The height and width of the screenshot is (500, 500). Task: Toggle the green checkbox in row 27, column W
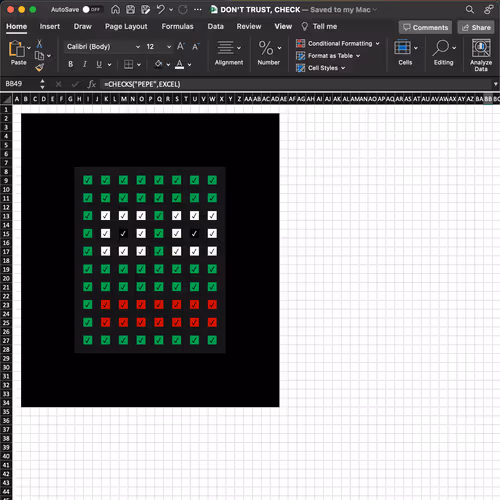point(212,340)
